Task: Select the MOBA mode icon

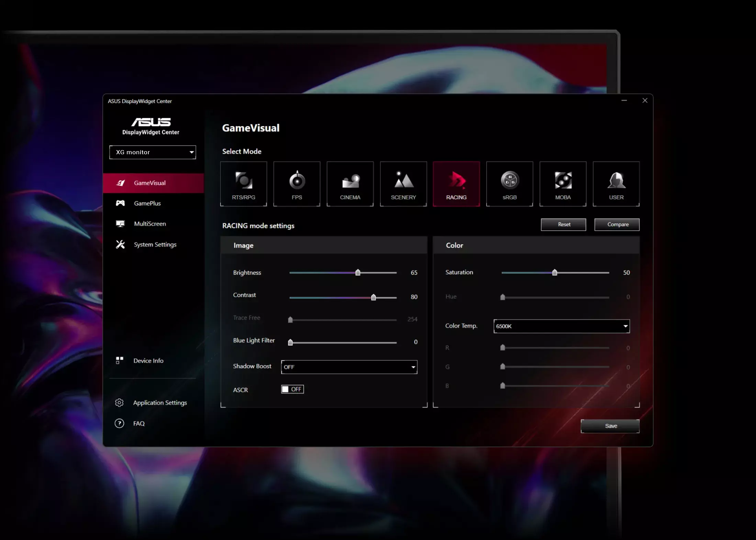Action: (563, 184)
